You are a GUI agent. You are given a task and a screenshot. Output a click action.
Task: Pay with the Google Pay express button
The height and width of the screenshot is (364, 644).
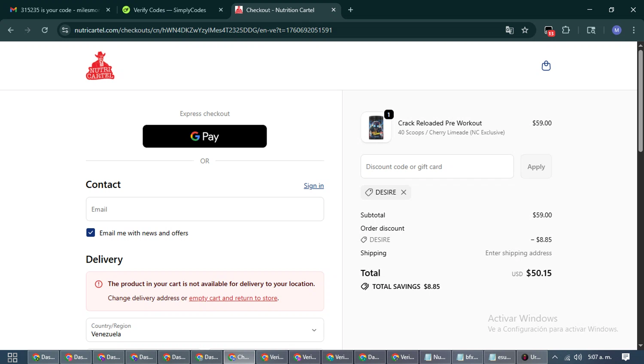click(205, 136)
